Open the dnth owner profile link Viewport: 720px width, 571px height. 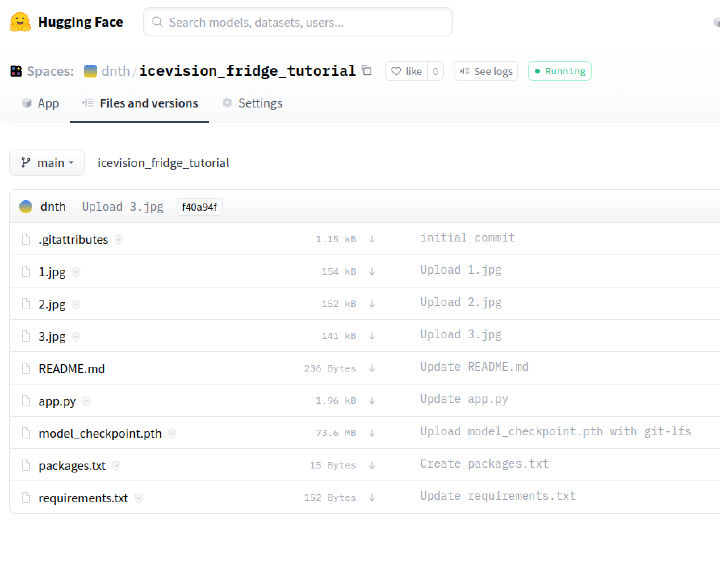coord(116,71)
